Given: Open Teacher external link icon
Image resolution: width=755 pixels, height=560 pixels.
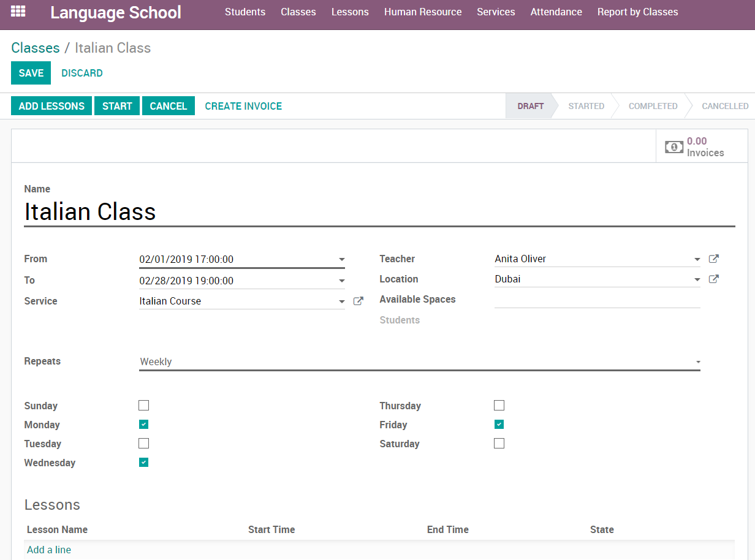Looking at the screenshot, I should pyautogui.click(x=713, y=259).
